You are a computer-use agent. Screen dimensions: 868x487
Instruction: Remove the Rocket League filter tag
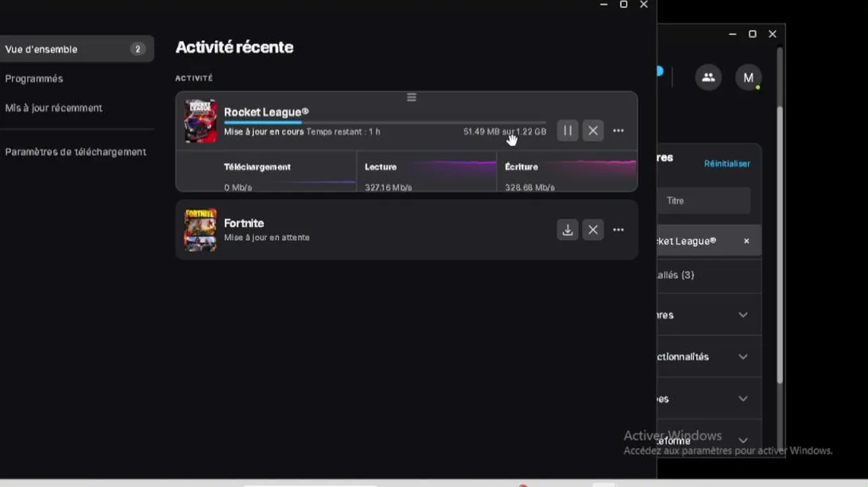click(746, 241)
